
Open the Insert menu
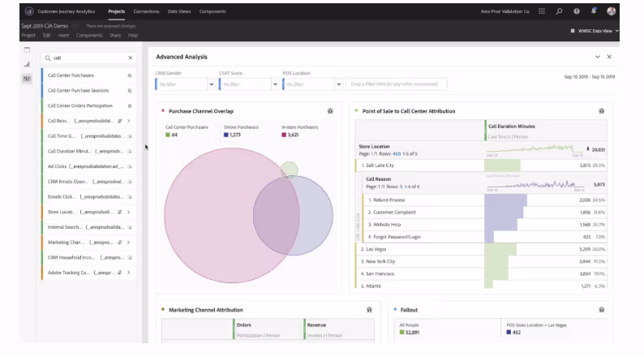(x=63, y=36)
